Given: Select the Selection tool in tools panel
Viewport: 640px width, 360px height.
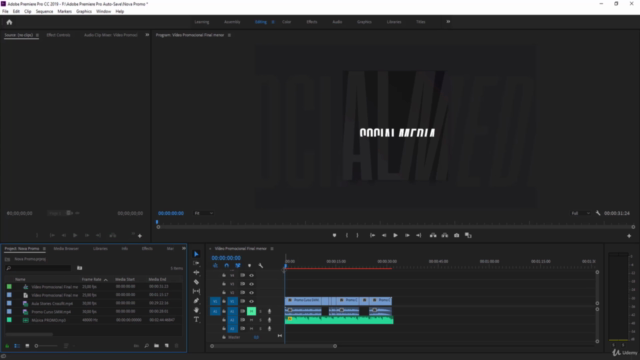Looking at the screenshot, I should [x=196, y=254].
